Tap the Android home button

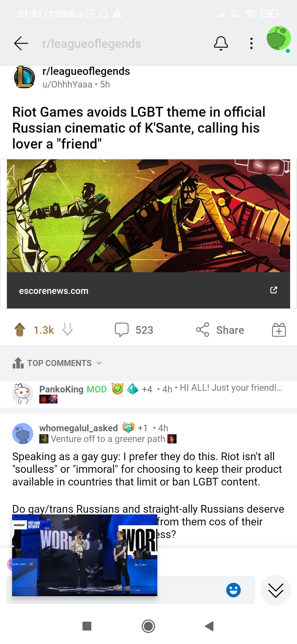[x=148, y=626]
